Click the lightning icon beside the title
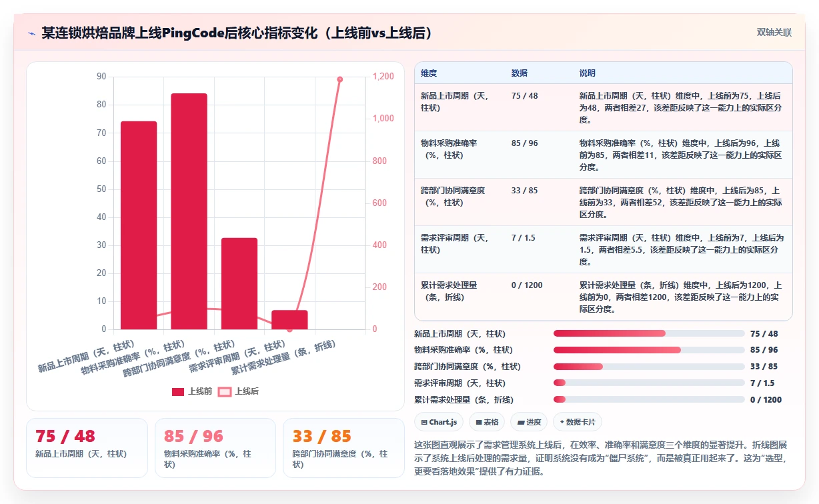Image resolution: width=819 pixels, height=504 pixels. (x=31, y=33)
